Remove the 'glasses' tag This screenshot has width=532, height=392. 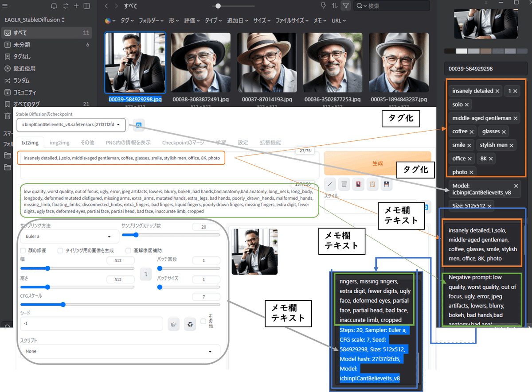(x=504, y=132)
